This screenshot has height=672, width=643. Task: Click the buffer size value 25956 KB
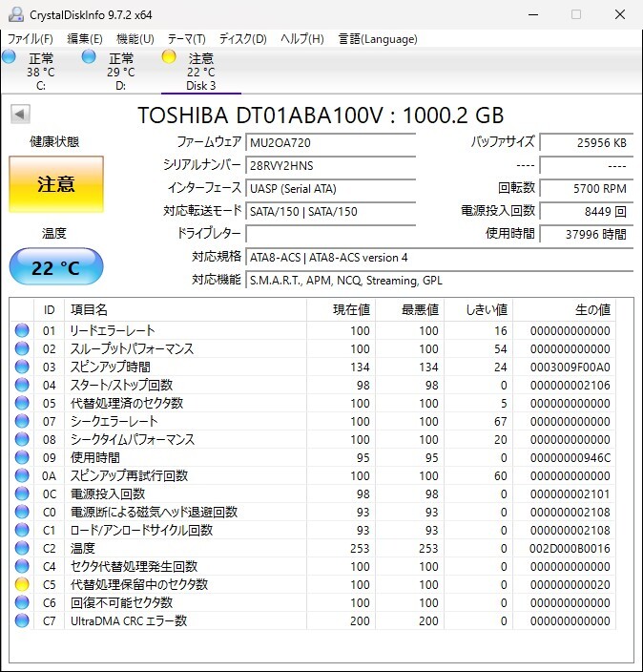pyautogui.click(x=586, y=143)
